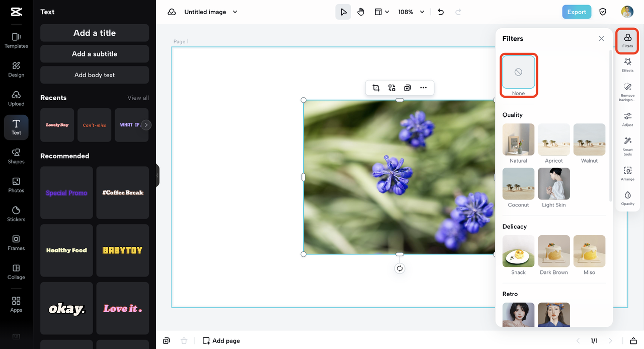
Task: Open the Upload sidebar panel
Action: point(16,98)
